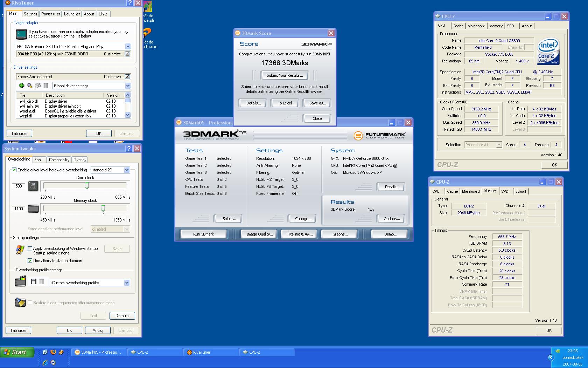
Task: Click the driver file list scroll-down arrow
Action: [127, 115]
